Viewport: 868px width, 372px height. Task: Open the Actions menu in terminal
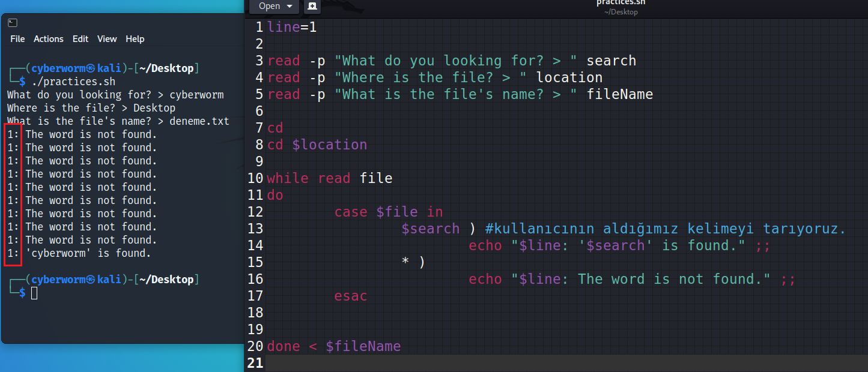point(48,39)
